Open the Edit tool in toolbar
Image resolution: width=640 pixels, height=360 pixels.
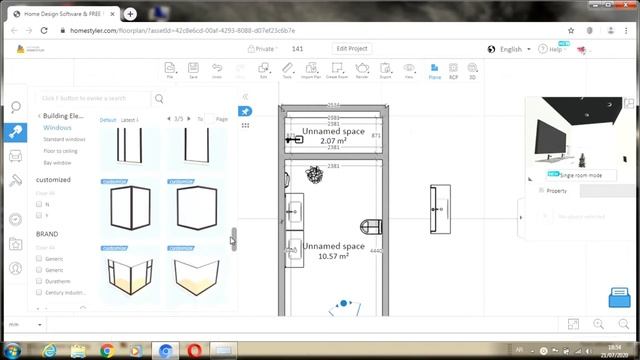264,70
